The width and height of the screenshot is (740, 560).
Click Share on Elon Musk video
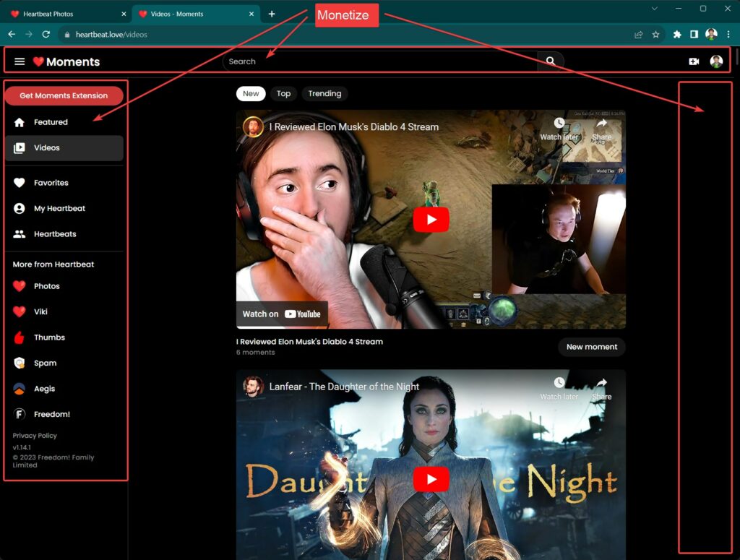coord(602,129)
